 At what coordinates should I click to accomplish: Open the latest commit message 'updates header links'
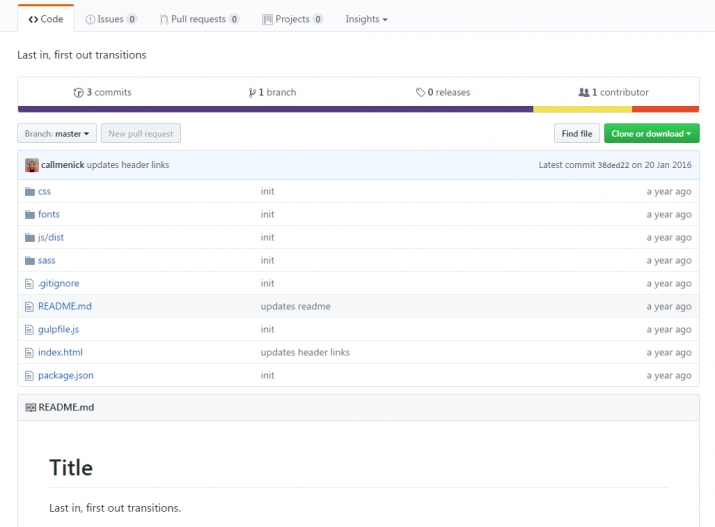[x=128, y=165]
